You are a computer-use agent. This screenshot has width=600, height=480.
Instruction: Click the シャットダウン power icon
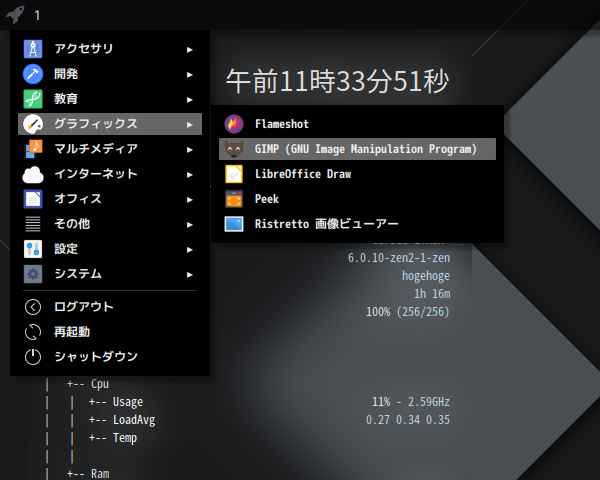[x=33, y=357]
